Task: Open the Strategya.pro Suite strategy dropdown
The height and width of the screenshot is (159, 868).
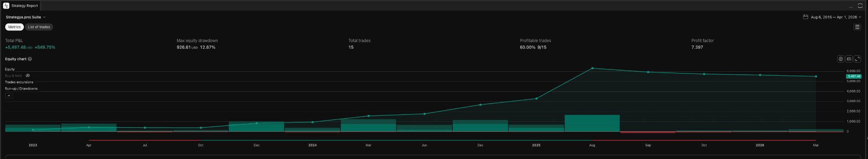Action: [x=26, y=17]
